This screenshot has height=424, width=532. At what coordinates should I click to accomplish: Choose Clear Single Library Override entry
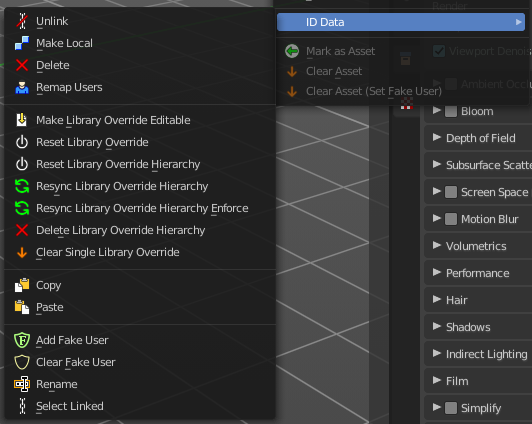(140, 252)
